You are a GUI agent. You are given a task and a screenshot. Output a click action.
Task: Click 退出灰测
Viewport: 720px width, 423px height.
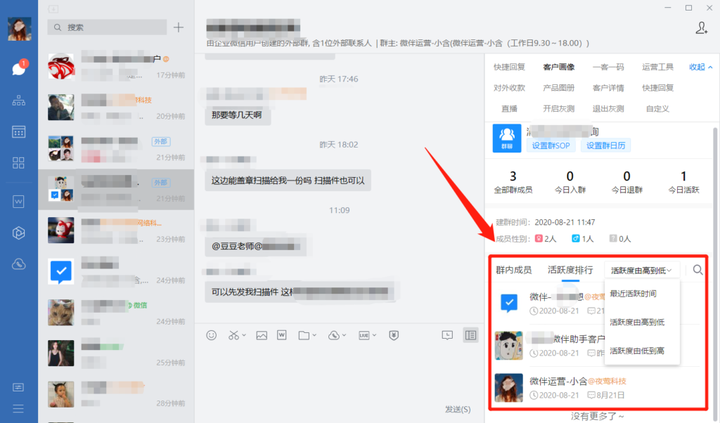click(608, 109)
